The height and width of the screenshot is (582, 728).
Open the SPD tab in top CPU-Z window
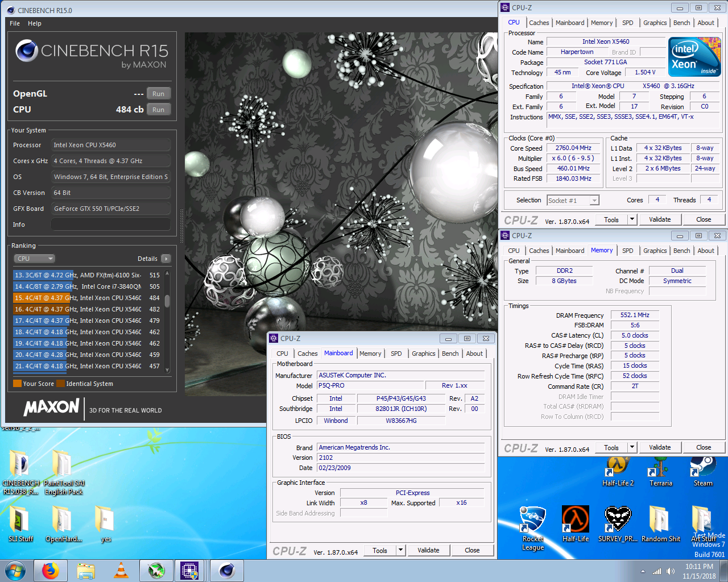pos(627,23)
